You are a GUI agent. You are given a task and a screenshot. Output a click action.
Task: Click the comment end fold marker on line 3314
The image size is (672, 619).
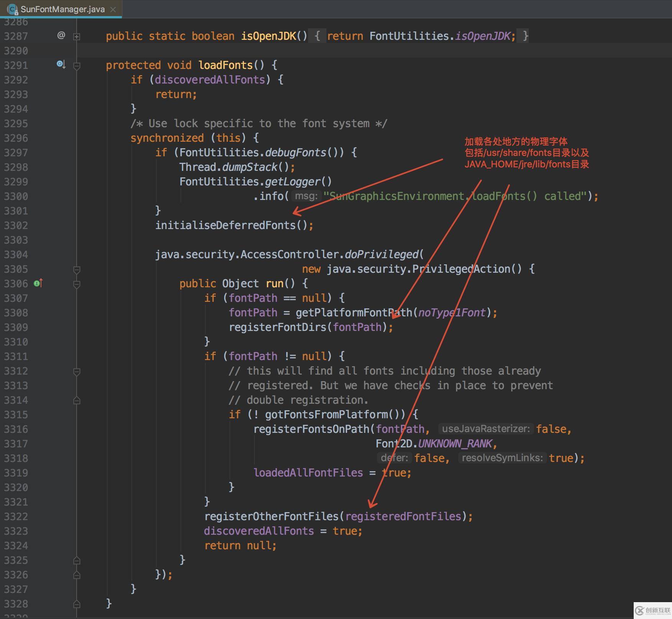(77, 400)
